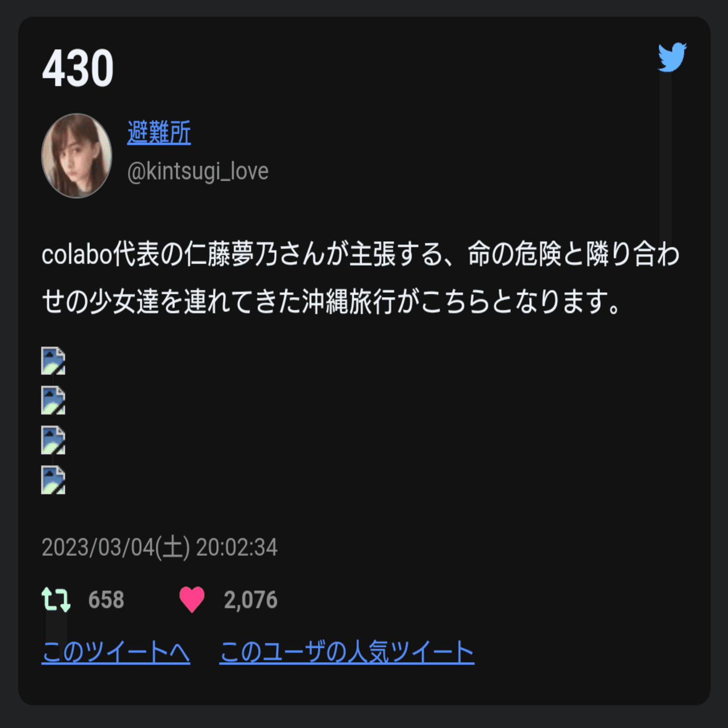The image size is (728, 728).
Task: Click the user's profile avatar photo
Action: click(x=77, y=156)
